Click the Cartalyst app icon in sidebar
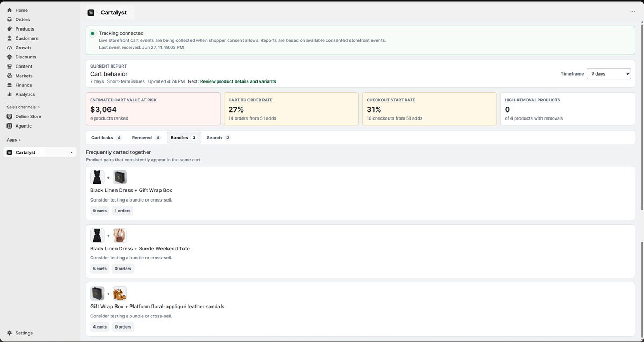 [10, 153]
